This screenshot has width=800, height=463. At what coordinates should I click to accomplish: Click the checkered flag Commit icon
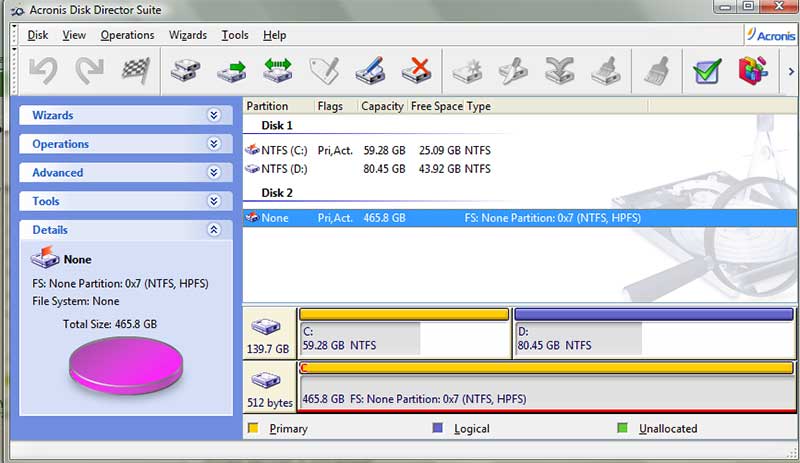136,70
